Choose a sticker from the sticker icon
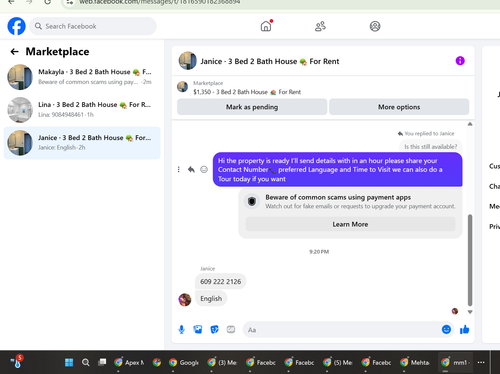500x374 pixels. coord(214,330)
